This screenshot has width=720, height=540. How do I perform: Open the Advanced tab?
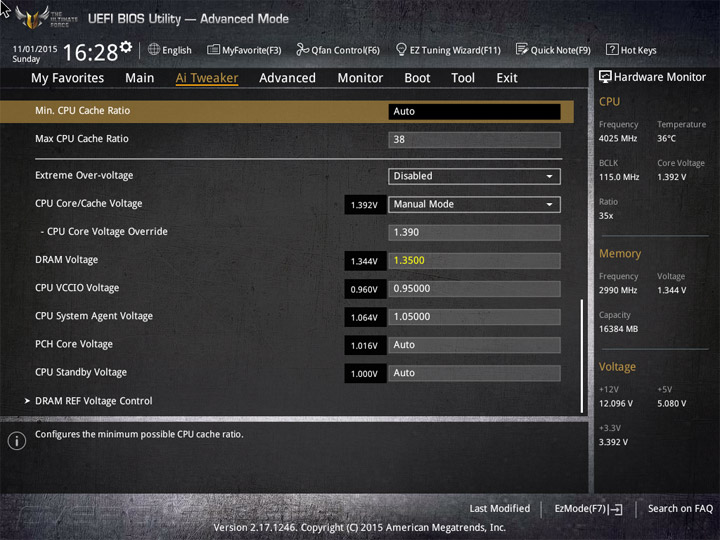click(287, 78)
